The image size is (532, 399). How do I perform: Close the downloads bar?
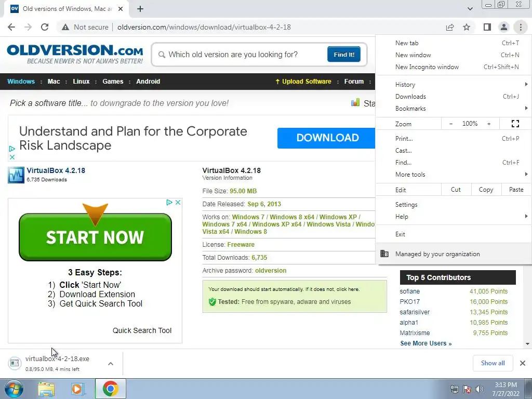click(523, 363)
